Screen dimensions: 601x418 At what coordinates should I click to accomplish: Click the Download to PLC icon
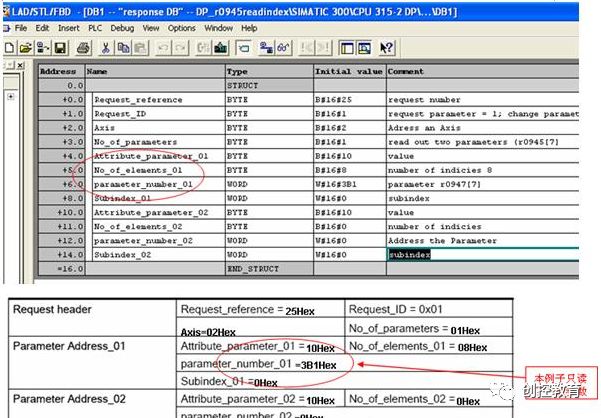tap(221, 48)
